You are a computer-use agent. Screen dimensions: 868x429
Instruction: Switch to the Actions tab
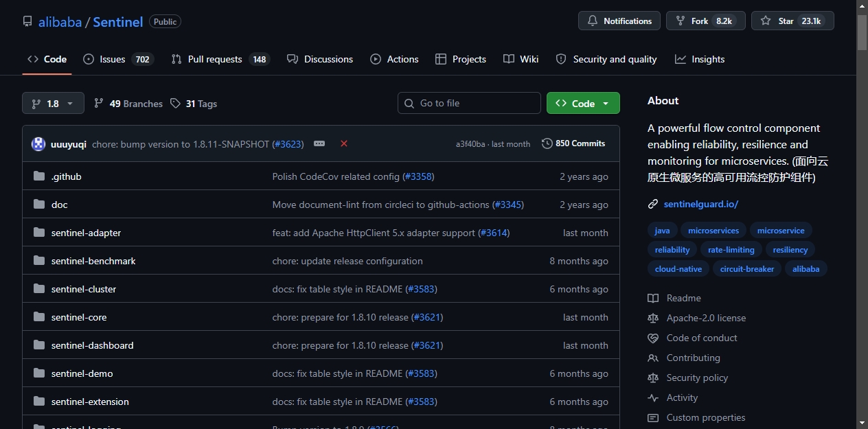(394, 59)
